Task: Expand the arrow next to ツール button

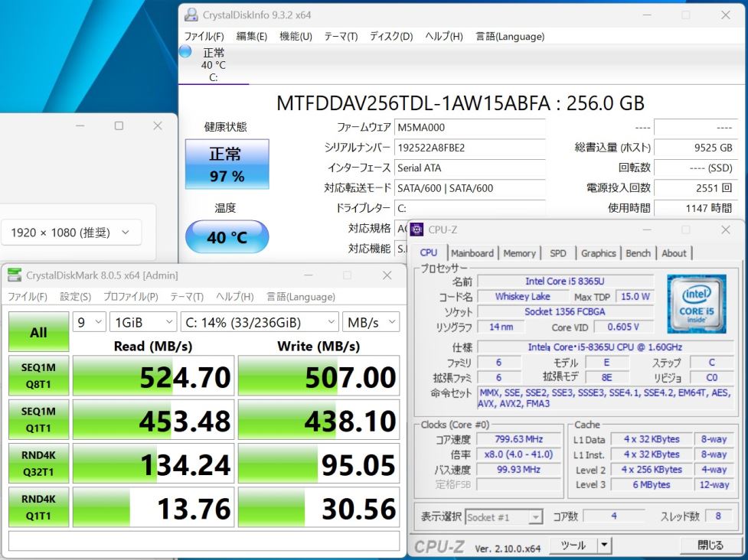Action: (604, 545)
